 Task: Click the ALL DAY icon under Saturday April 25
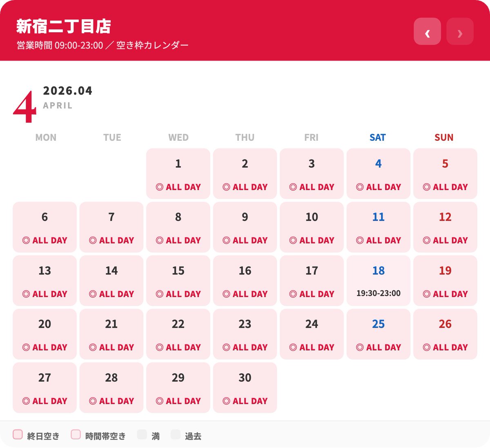coord(360,347)
